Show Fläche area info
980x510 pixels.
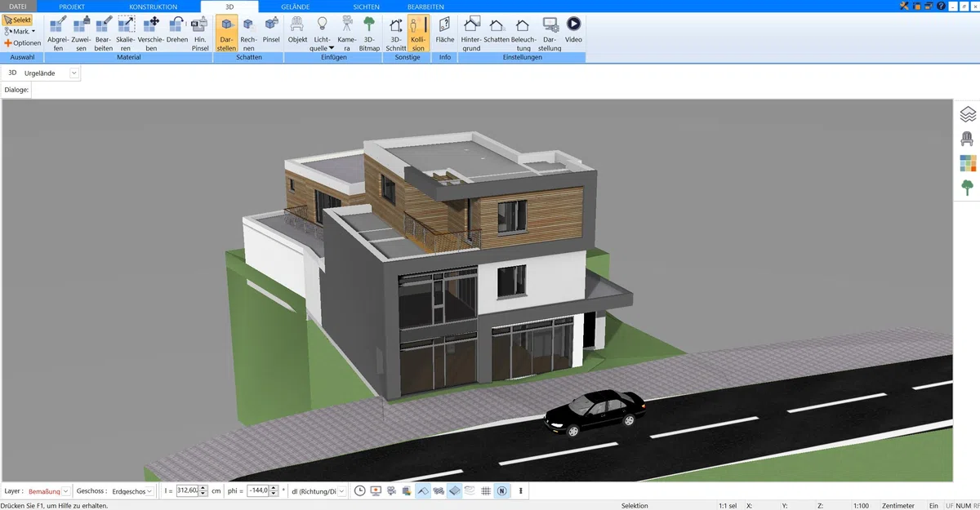click(x=445, y=29)
